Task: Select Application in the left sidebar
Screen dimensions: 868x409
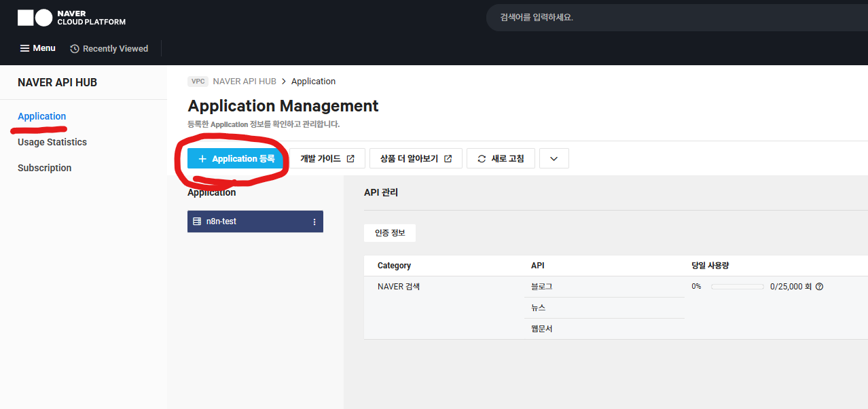Action: 42,116
